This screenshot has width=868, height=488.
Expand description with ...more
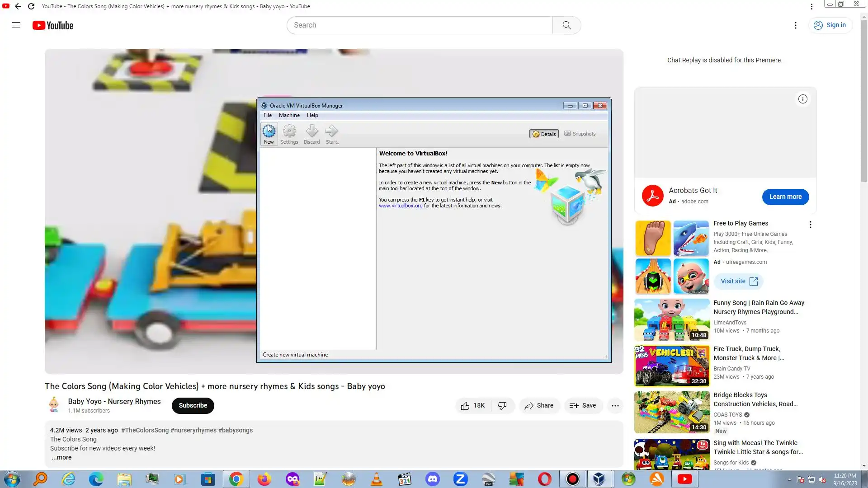pyautogui.click(x=61, y=457)
